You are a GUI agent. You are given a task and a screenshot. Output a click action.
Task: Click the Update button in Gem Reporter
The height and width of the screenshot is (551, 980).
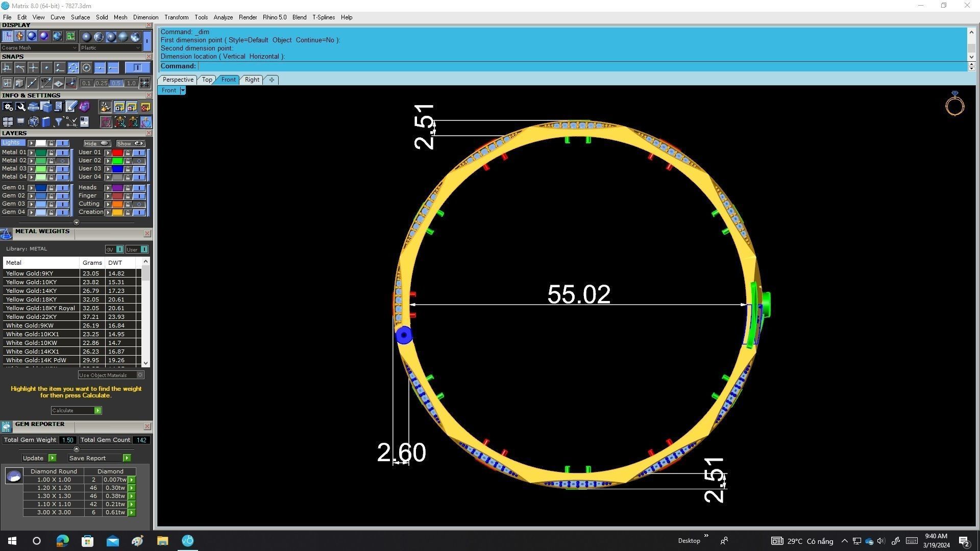(x=38, y=458)
